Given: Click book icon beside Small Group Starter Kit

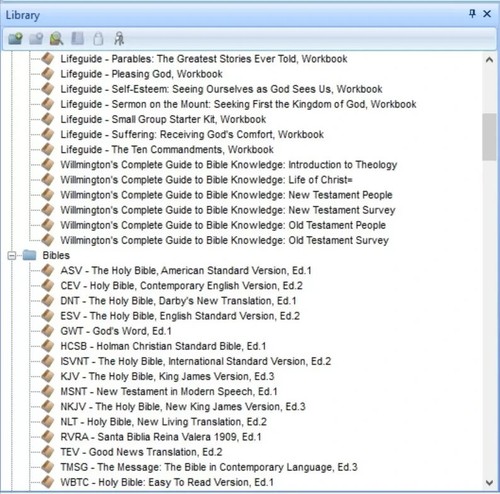Looking at the screenshot, I should [x=48, y=119].
